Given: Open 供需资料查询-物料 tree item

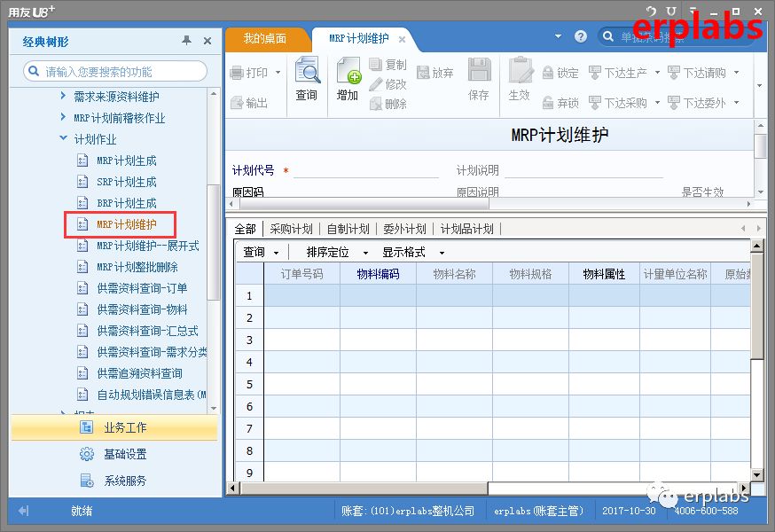Looking at the screenshot, I should [x=142, y=309].
